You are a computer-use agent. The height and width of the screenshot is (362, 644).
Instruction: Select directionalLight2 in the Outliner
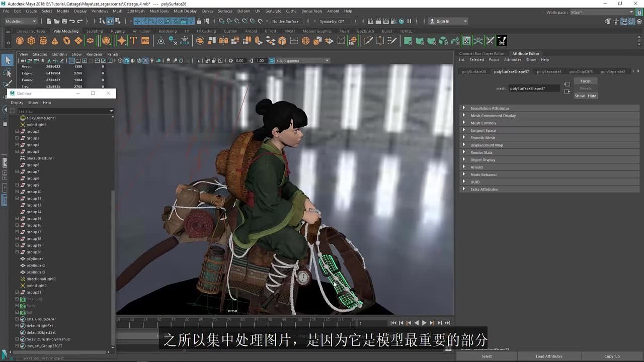41,279
